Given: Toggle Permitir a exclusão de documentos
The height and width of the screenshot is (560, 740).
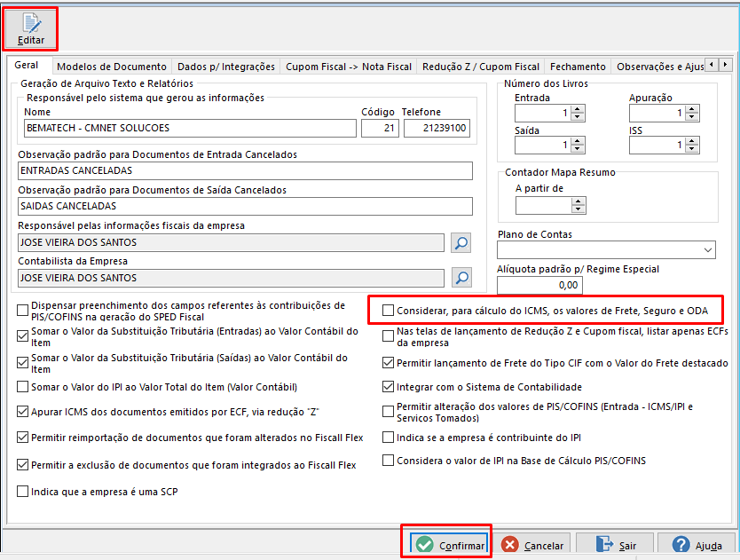Looking at the screenshot, I should point(22,465).
